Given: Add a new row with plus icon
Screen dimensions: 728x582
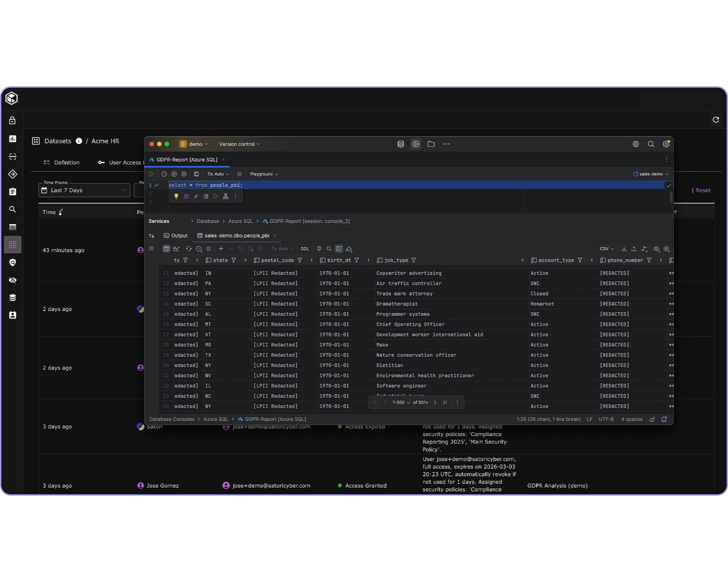Looking at the screenshot, I should point(221,249).
